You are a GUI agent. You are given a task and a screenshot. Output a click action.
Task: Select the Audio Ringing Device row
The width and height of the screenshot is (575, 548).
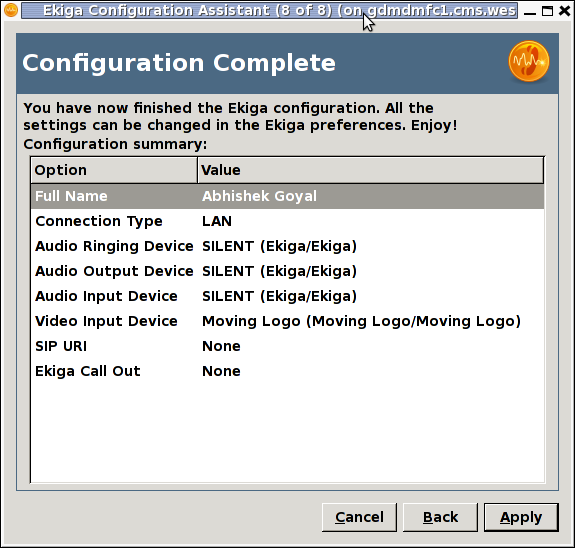pos(288,246)
